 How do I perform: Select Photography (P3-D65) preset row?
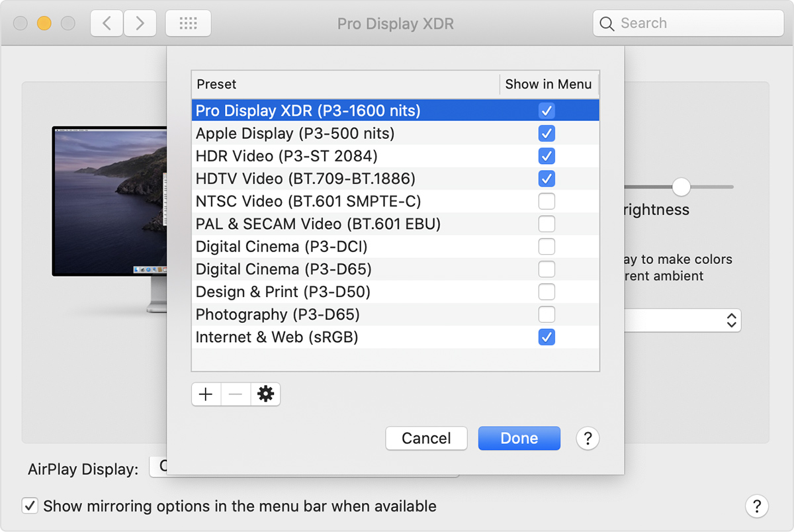(x=278, y=314)
